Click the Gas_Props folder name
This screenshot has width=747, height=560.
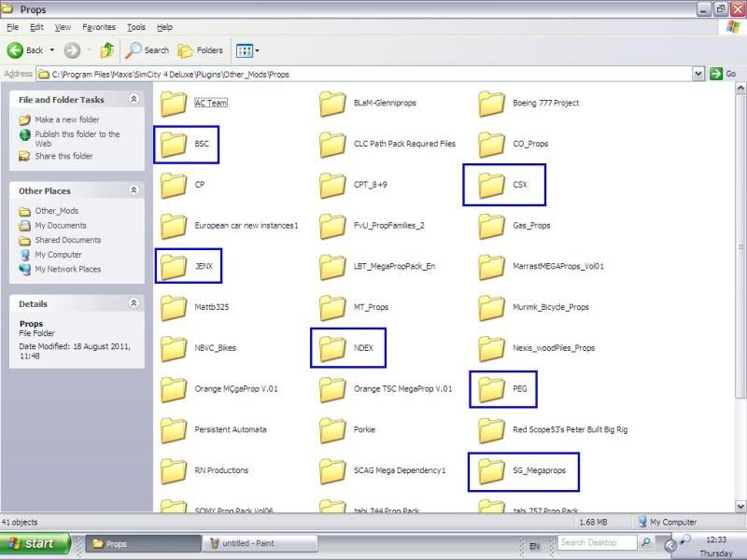(531, 225)
